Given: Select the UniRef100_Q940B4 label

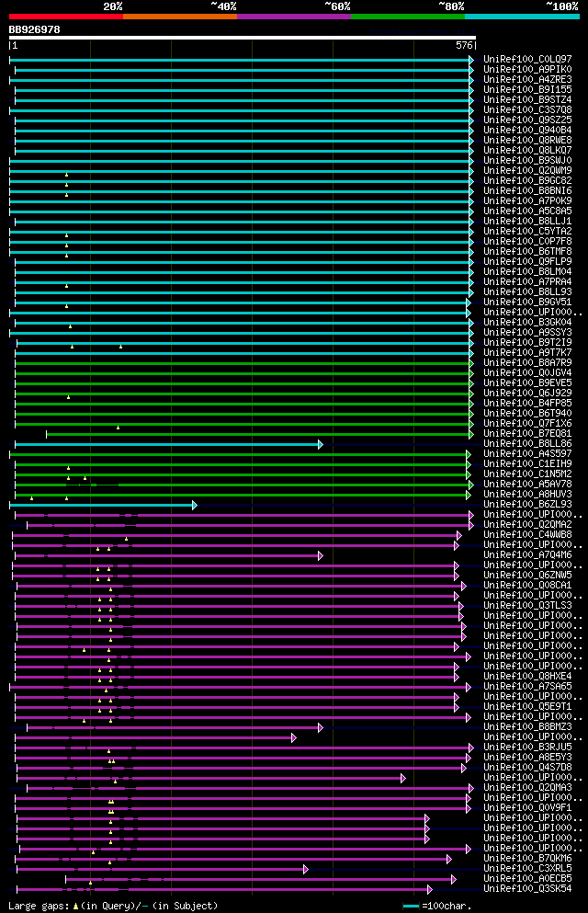Looking at the screenshot, I should pos(527,130).
